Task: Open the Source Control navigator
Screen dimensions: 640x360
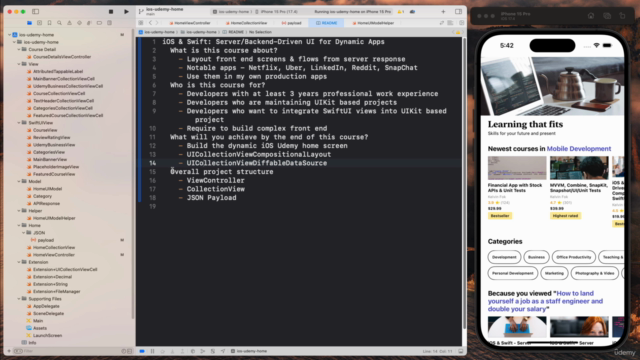Action: point(39,23)
